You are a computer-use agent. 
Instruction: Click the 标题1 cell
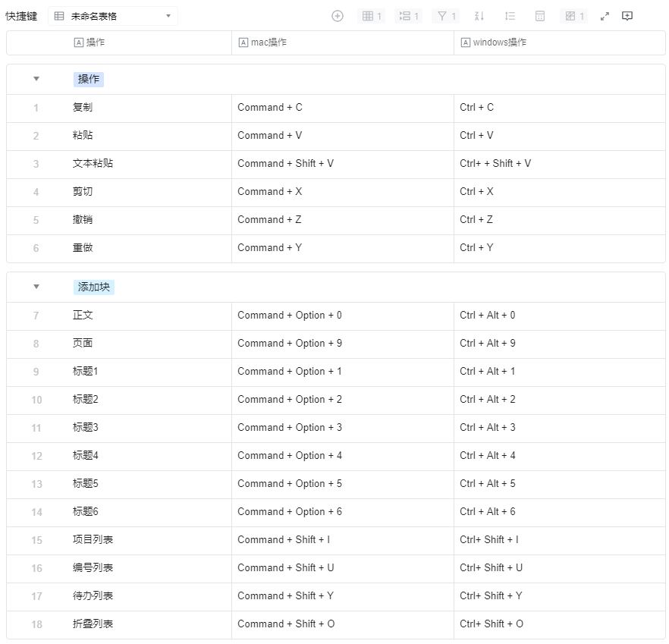[x=149, y=372]
